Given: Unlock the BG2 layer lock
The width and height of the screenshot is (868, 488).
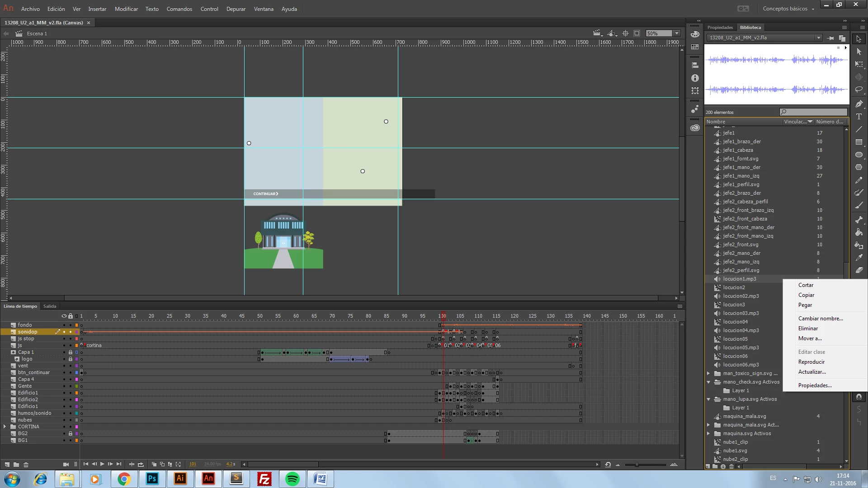Looking at the screenshot, I should point(71,433).
